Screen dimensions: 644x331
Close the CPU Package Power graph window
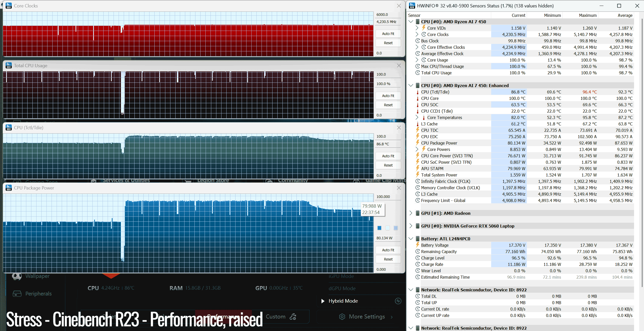click(399, 188)
